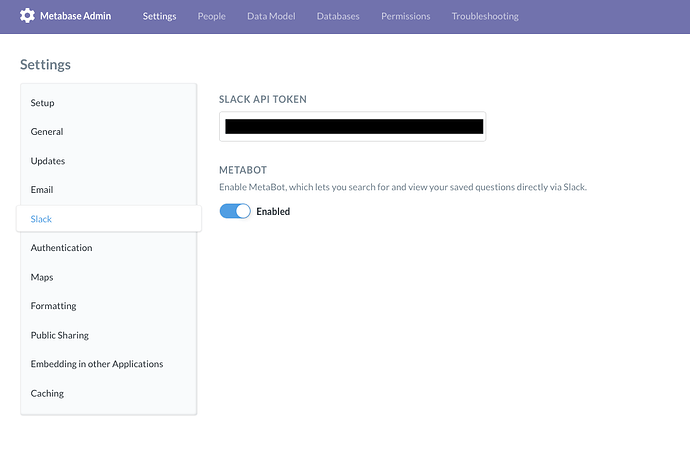690x460 pixels.
Task: Navigate to Troubleshooting
Action: [485, 16]
